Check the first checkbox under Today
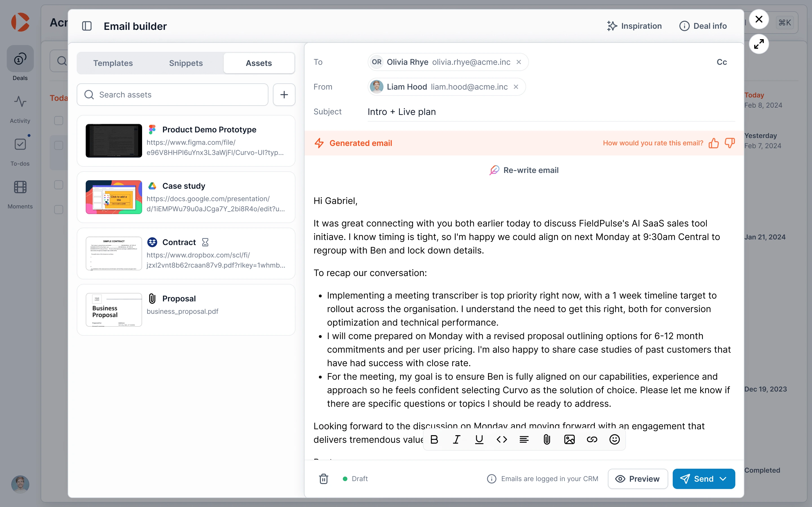This screenshot has height=507, width=812. coord(59,121)
